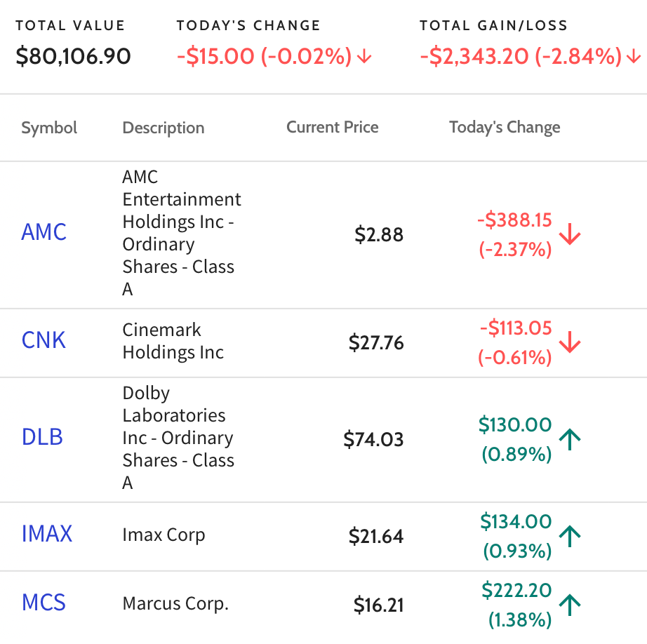Click the red down arrow for Cinemark
Screen dimensions: 647x644
click(570, 342)
